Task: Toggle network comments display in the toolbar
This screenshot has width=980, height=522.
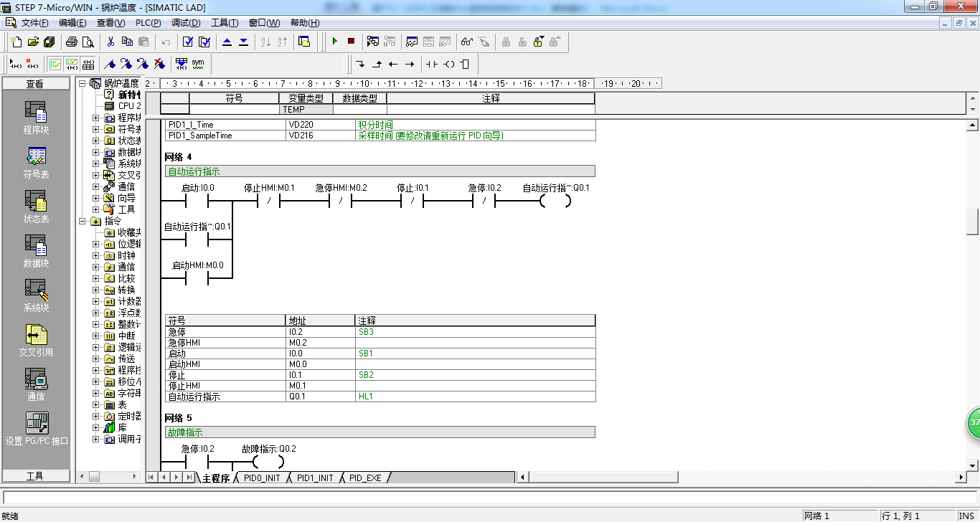Action: point(72,64)
